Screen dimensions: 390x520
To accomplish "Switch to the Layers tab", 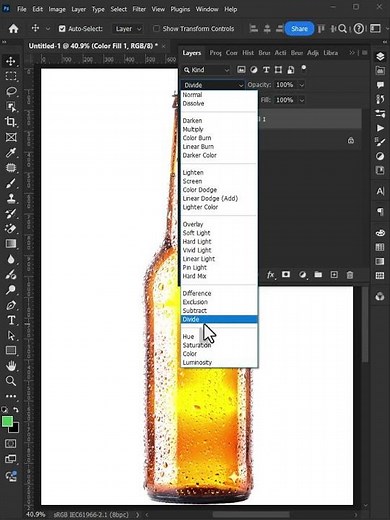I will [x=192, y=53].
